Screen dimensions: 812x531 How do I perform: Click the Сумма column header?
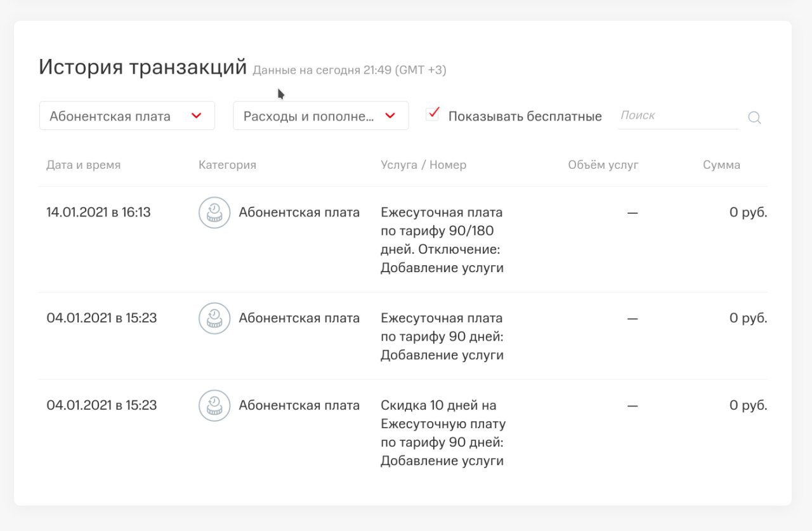(x=721, y=165)
